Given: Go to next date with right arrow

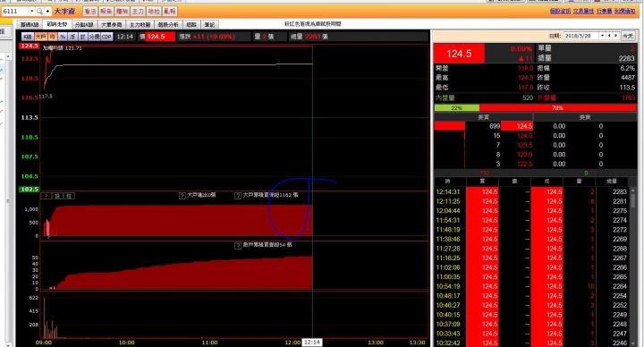Looking at the screenshot, I should coord(615,36).
